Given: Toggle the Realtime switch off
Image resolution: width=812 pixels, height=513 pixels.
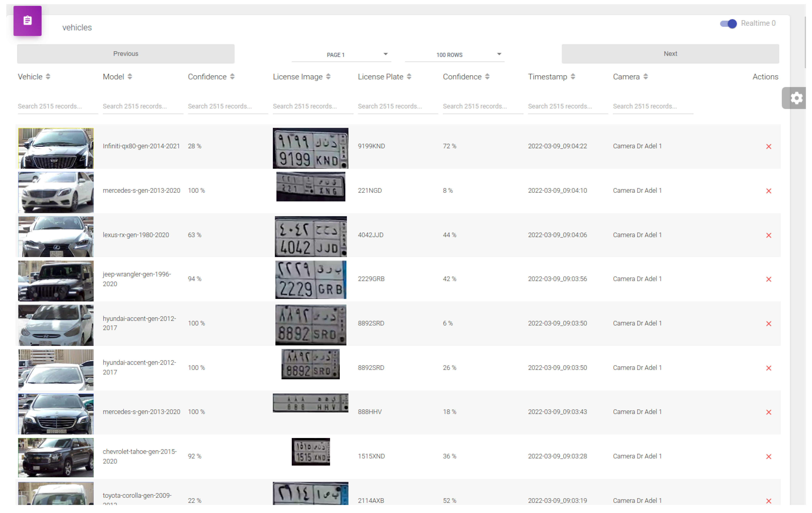Looking at the screenshot, I should (728, 24).
